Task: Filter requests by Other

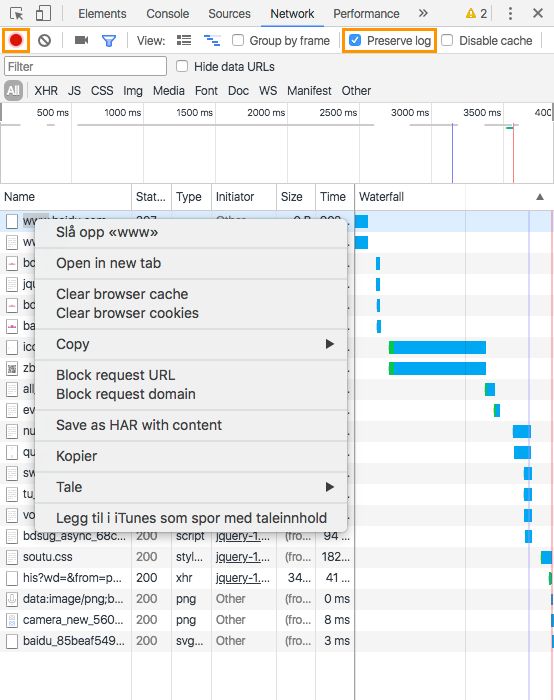Action: 356,91
